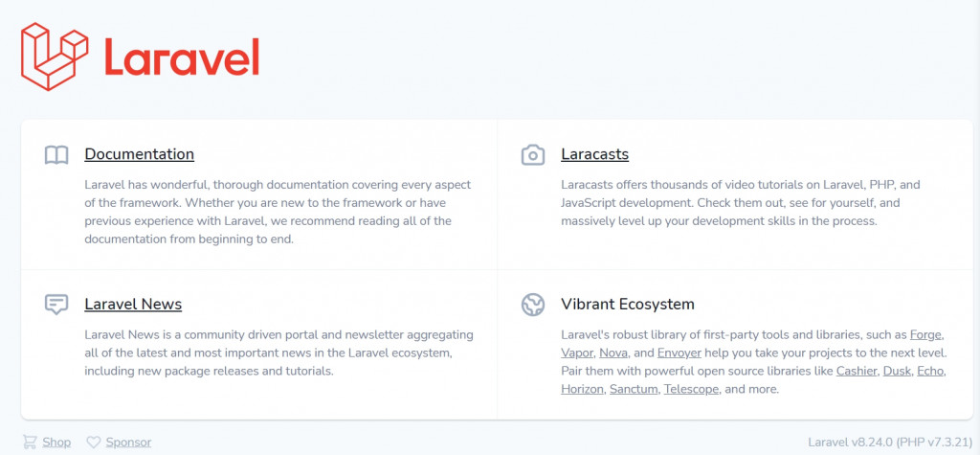The width and height of the screenshot is (980, 455).
Task: Click the Laravel cube logo mark
Action: [x=55, y=57]
